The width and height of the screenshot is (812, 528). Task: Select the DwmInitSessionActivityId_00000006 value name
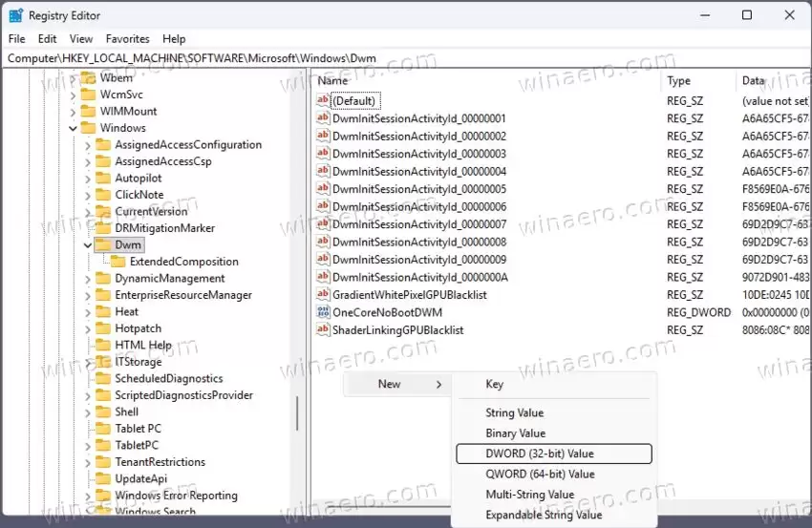(419, 206)
